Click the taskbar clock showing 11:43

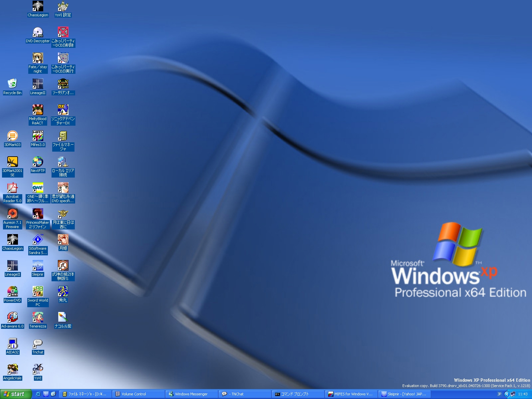tap(523, 394)
